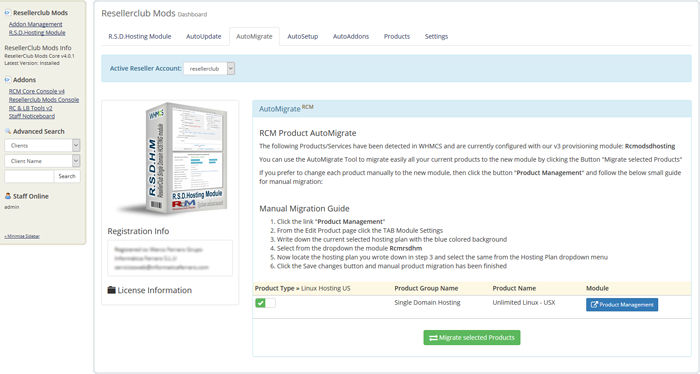Click the AutoMigrate RCM panel title
This screenshot has width=700, height=374.
(286, 108)
